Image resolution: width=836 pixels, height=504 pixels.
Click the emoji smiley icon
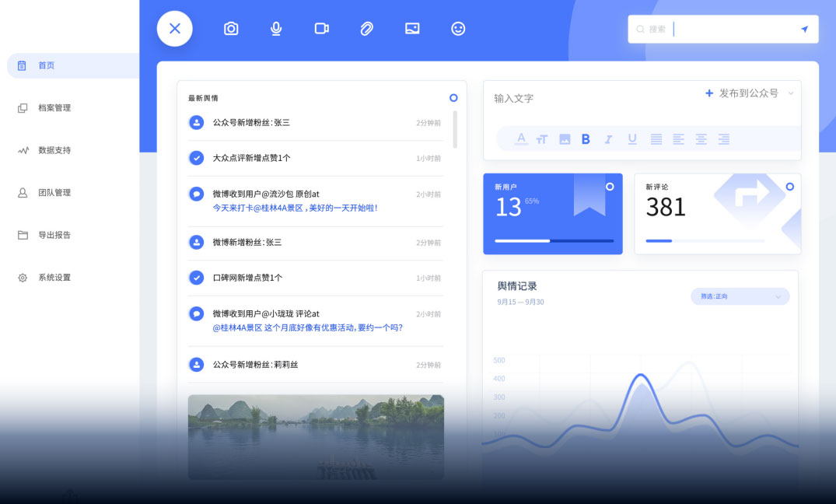(x=458, y=29)
